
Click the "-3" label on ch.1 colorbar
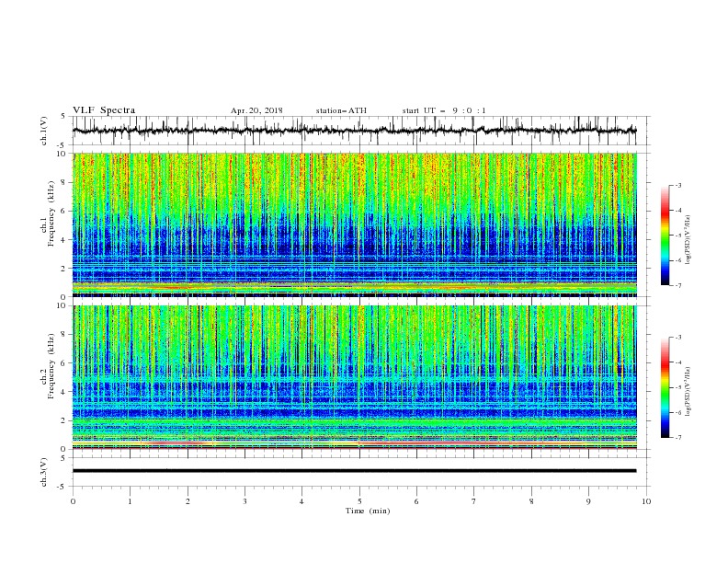(x=678, y=185)
